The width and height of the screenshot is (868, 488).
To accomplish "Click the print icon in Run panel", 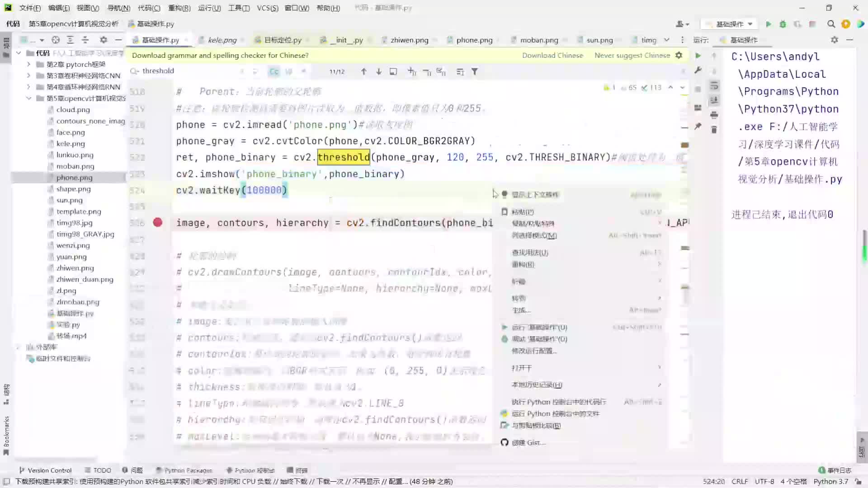I will [714, 115].
